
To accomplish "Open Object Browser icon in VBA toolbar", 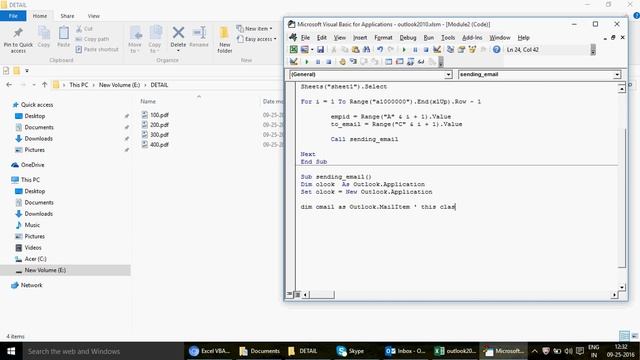I will [x=472, y=49].
